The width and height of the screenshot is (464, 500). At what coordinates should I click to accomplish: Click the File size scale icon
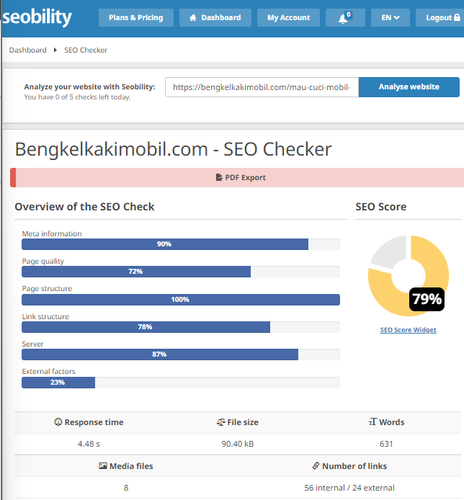point(221,422)
